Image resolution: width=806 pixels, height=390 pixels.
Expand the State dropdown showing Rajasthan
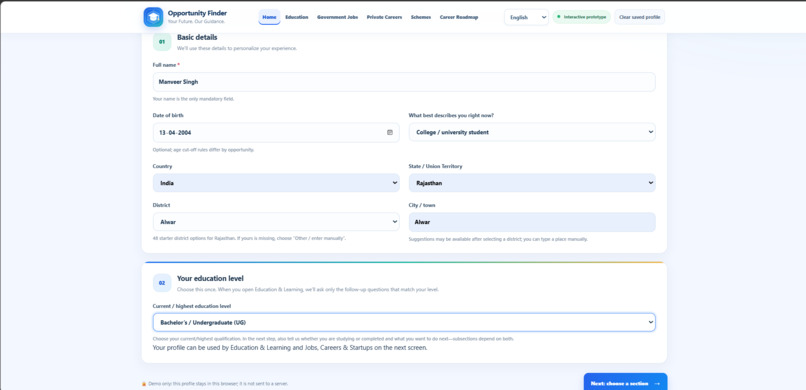tap(532, 183)
